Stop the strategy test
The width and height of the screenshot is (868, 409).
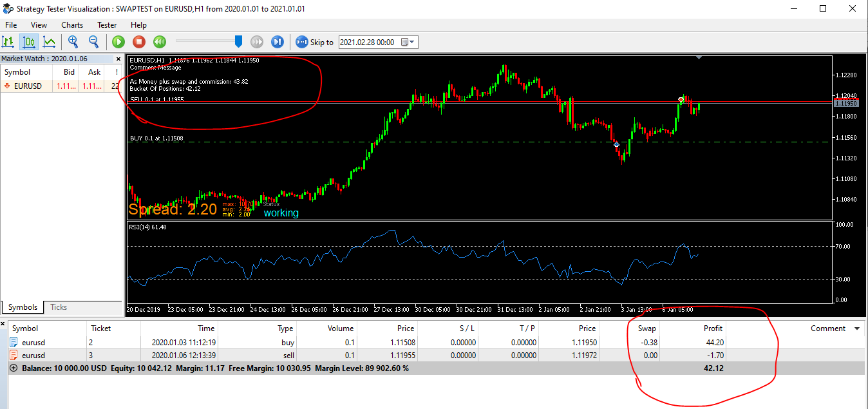tap(139, 42)
